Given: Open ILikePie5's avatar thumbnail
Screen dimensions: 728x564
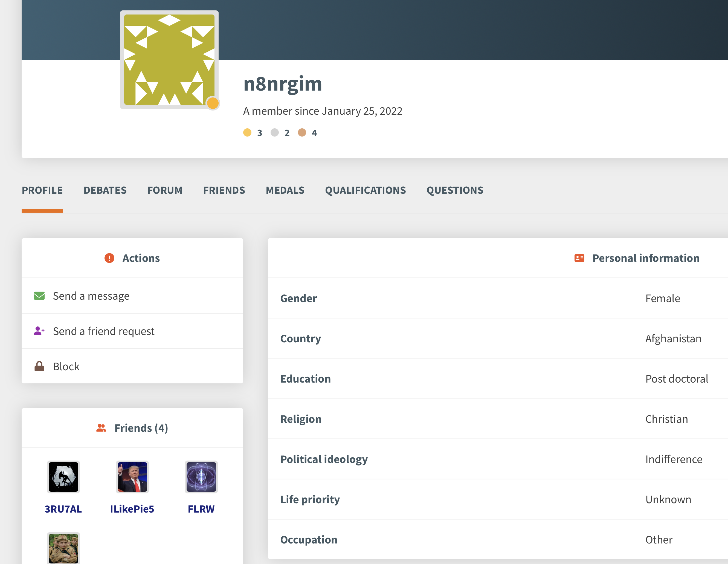Looking at the screenshot, I should click(x=132, y=477).
